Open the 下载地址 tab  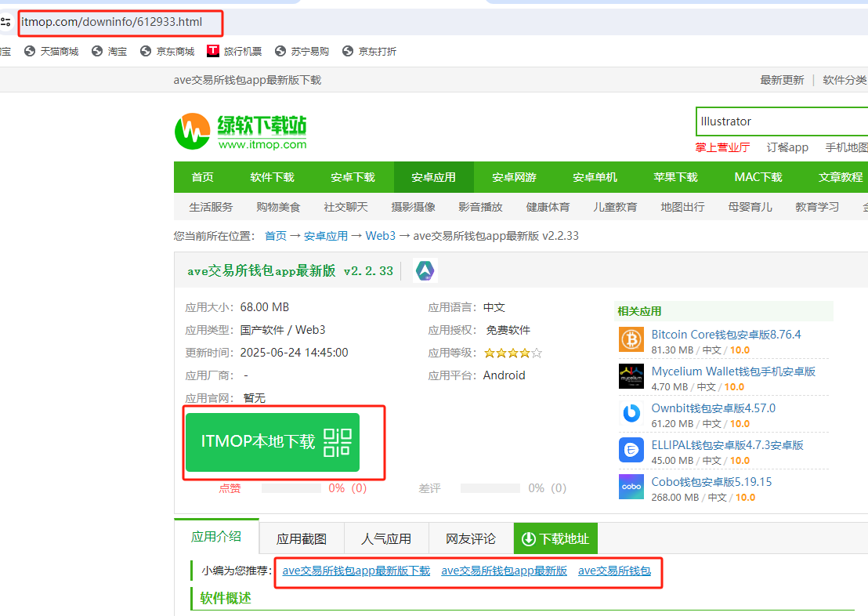(x=555, y=538)
